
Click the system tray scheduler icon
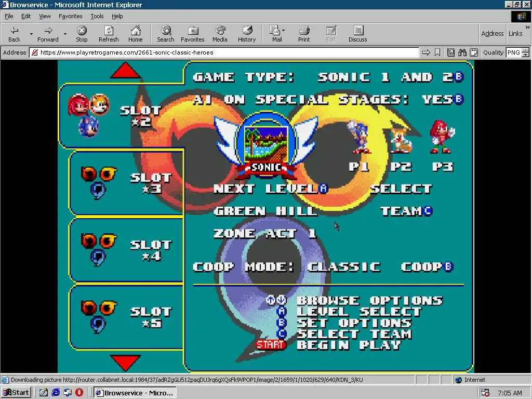pos(485,393)
